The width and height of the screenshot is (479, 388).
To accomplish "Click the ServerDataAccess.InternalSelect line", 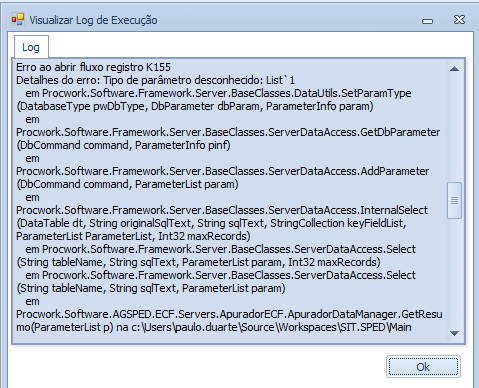I will tap(222, 210).
